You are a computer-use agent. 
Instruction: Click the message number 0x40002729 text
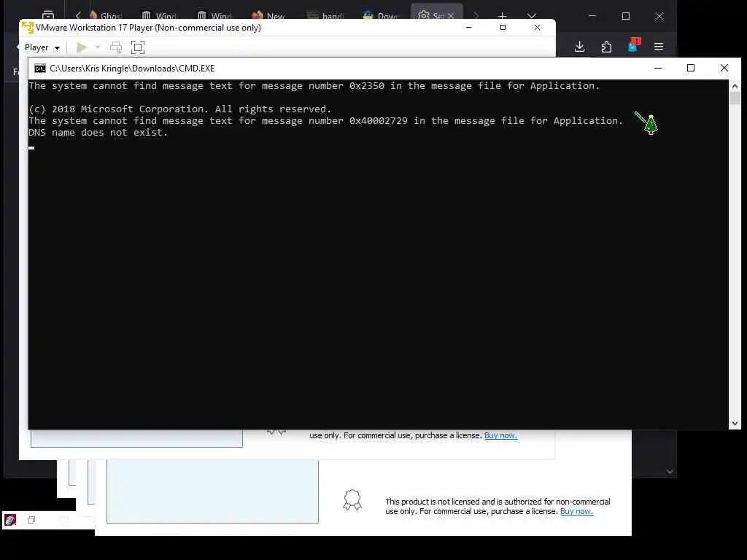click(x=379, y=121)
